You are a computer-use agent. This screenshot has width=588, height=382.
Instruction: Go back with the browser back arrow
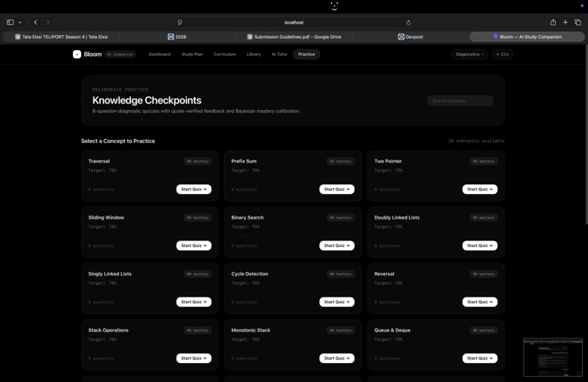pyautogui.click(x=36, y=23)
